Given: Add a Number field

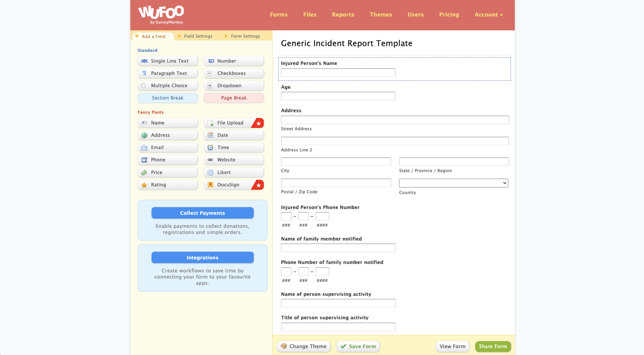Looking at the screenshot, I should (234, 61).
